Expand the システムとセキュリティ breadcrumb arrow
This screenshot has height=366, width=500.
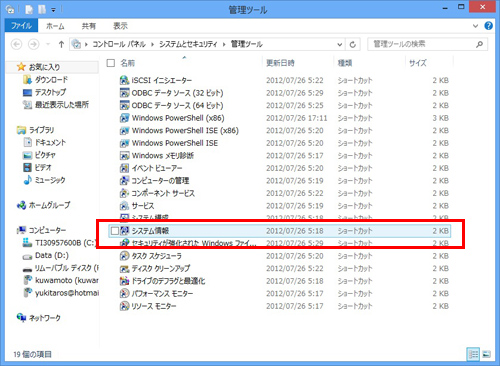pos(224,44)
